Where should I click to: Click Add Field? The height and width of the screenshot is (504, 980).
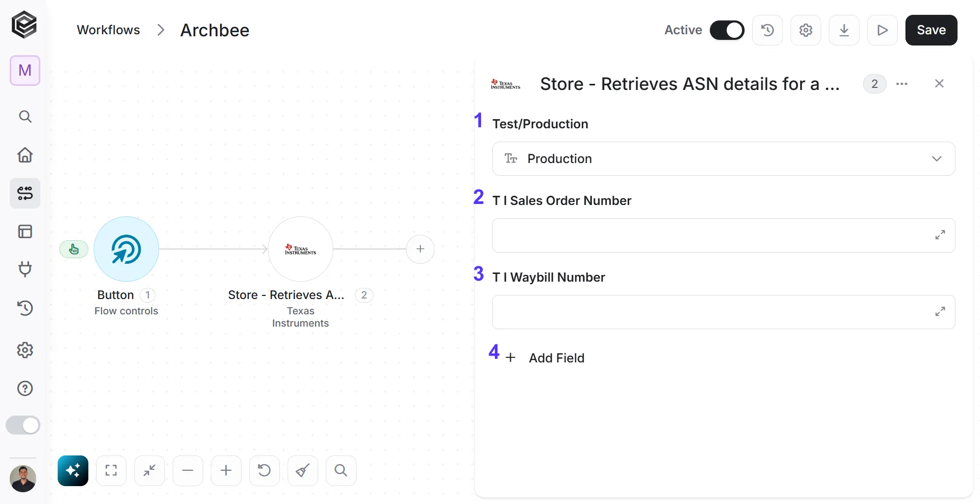545,358
